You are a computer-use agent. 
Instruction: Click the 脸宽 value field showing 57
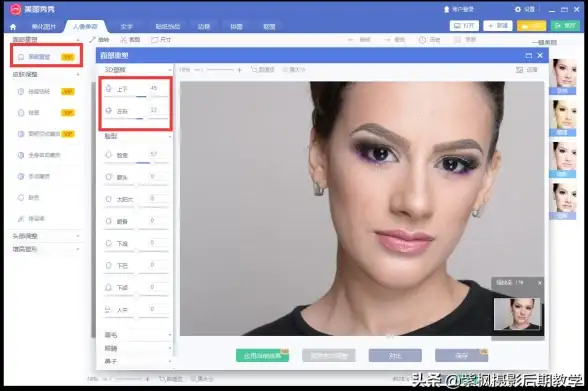[158, 155]
